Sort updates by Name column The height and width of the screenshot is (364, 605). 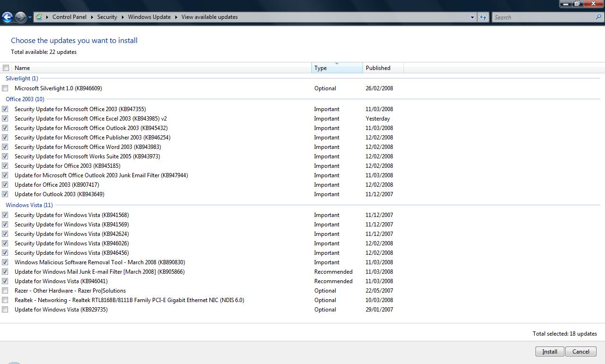(x=162, y=68)
